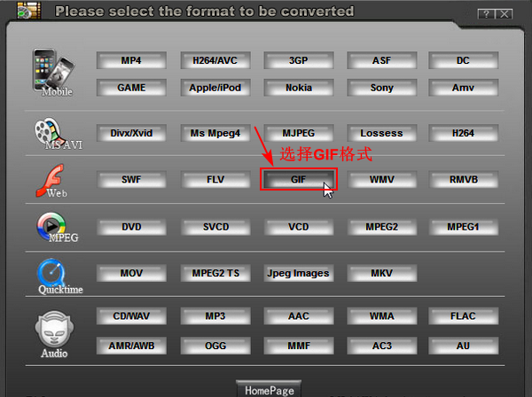The height and width of the screenshot is (397, 532).
Task: Select SVCD format
Action: click(x=215, y=227)
